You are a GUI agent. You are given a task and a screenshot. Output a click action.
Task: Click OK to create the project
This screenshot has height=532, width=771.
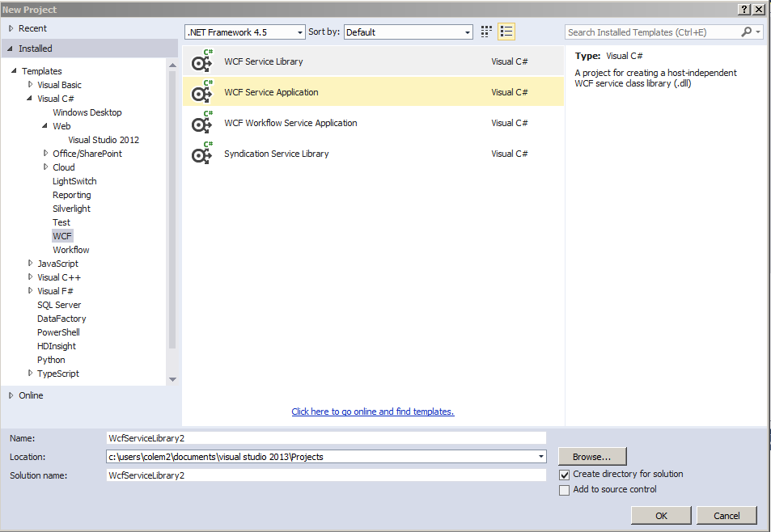tap(661, 516)
